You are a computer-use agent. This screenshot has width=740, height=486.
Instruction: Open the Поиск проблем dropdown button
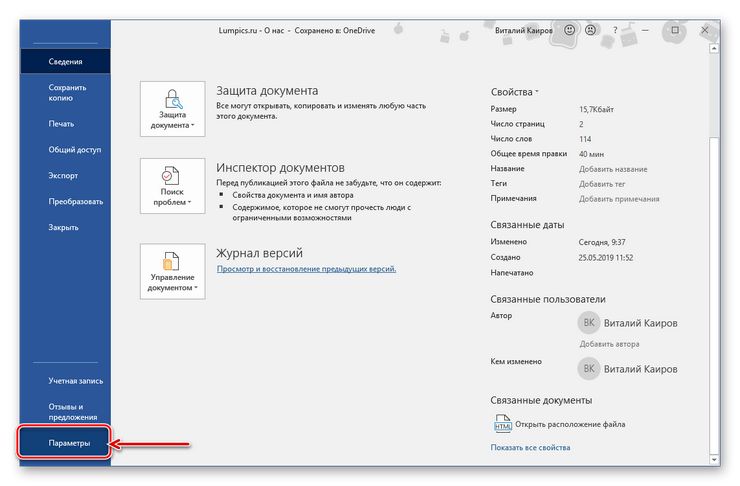point(172,186)
